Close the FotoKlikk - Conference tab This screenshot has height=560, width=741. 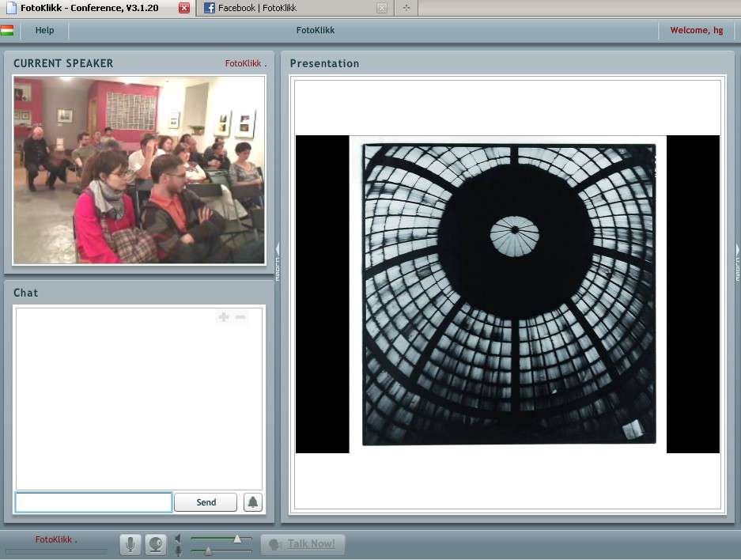[184, 8]
